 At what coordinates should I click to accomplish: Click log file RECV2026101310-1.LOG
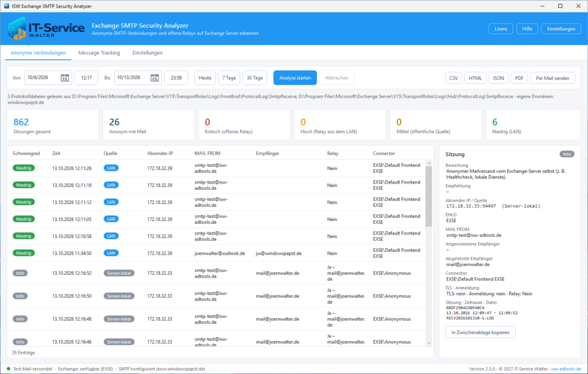click(470, 318)
